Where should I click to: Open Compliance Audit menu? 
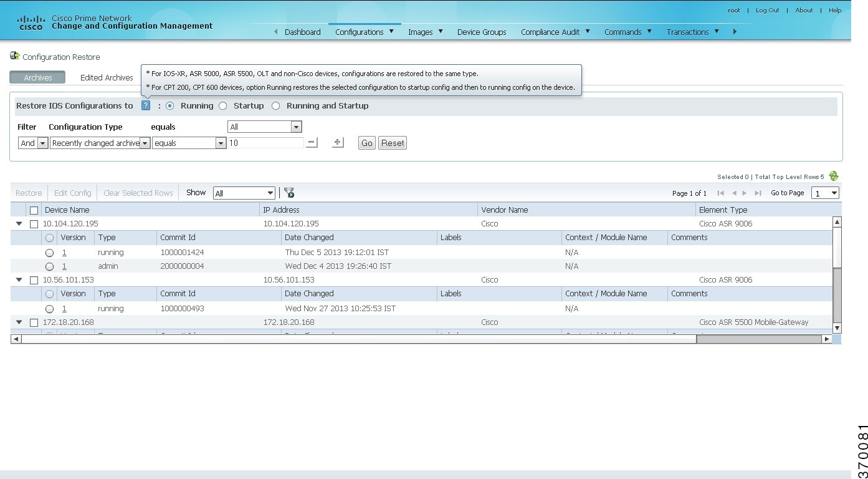tap(555, 32)
